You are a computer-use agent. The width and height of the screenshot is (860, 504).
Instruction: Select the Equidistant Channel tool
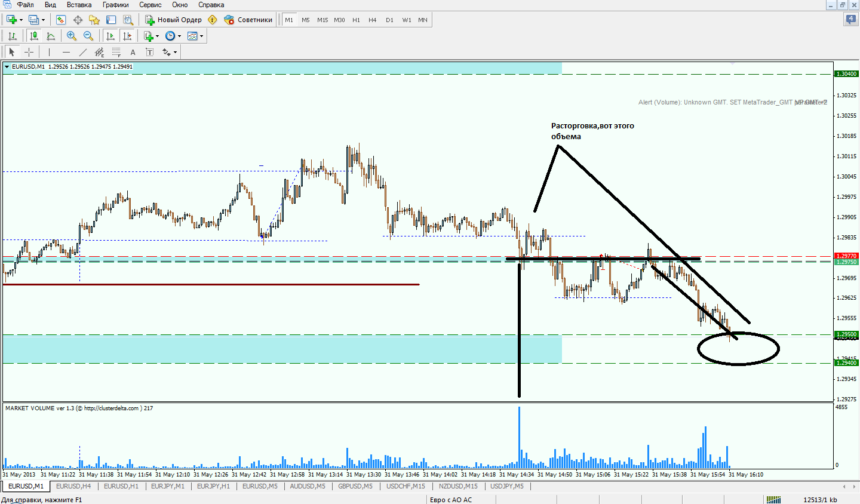point(100,52)
